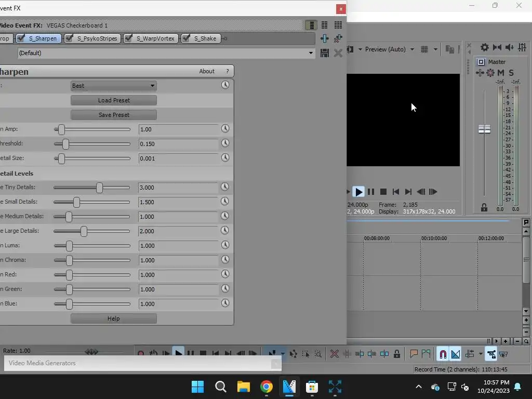Click the About link in Sharpen header
Screen dimensions: 532x399
[207, 71]
